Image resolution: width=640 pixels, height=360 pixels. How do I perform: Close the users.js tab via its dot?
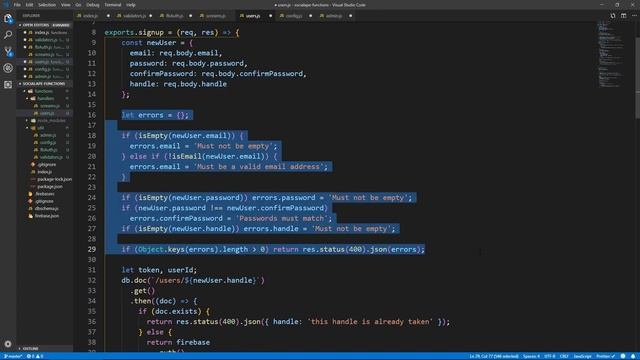coord(270,16)
